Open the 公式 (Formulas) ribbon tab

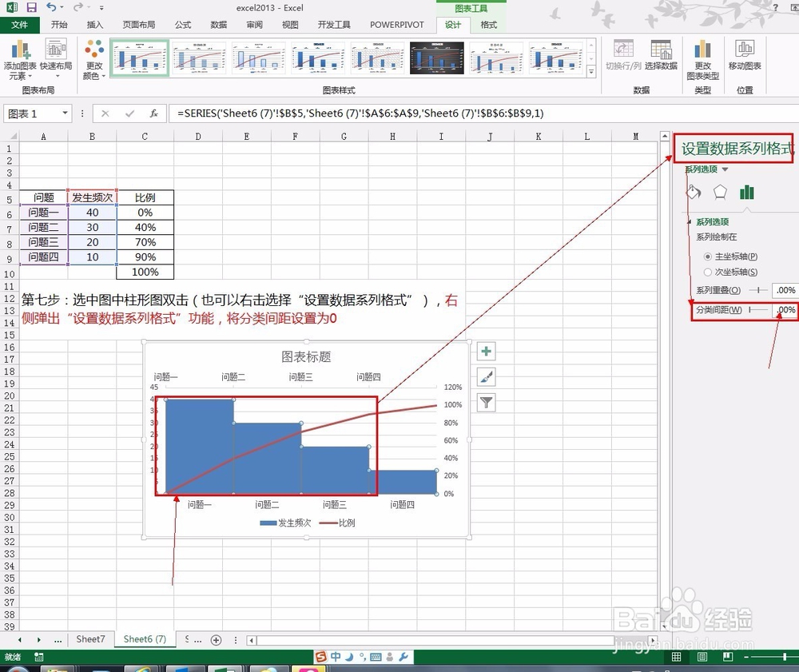point(183,25)
